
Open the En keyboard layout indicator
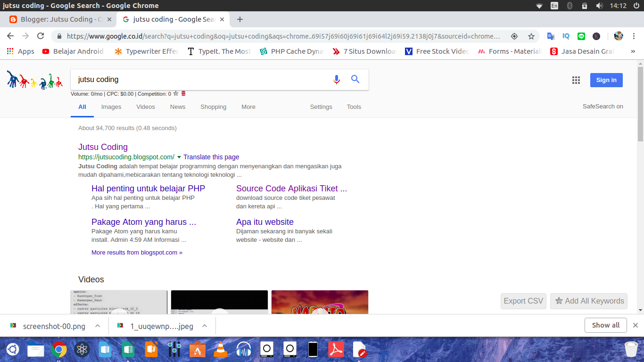[x=554, y=6]
